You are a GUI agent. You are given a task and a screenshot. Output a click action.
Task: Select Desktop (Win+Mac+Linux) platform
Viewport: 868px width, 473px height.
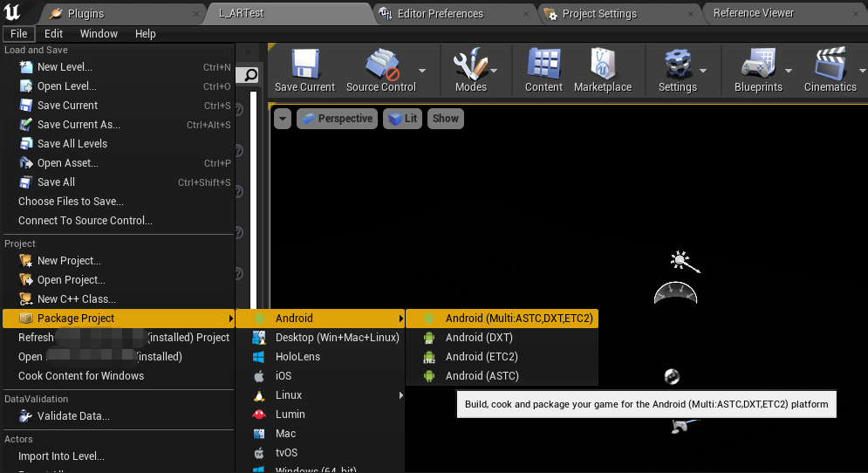320,338
